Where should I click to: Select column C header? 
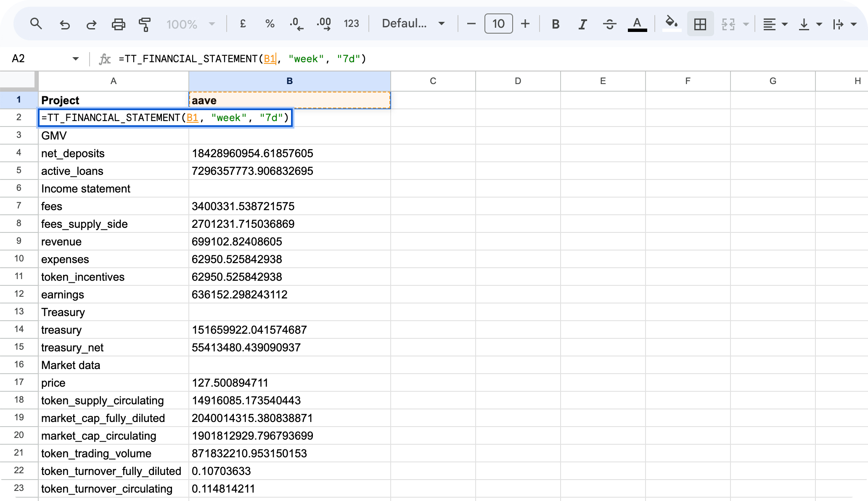click(x=433, y=81)
